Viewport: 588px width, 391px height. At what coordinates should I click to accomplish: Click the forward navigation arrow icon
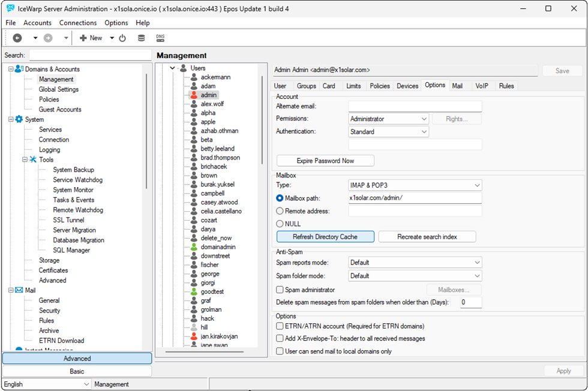[x=48, y=38]
